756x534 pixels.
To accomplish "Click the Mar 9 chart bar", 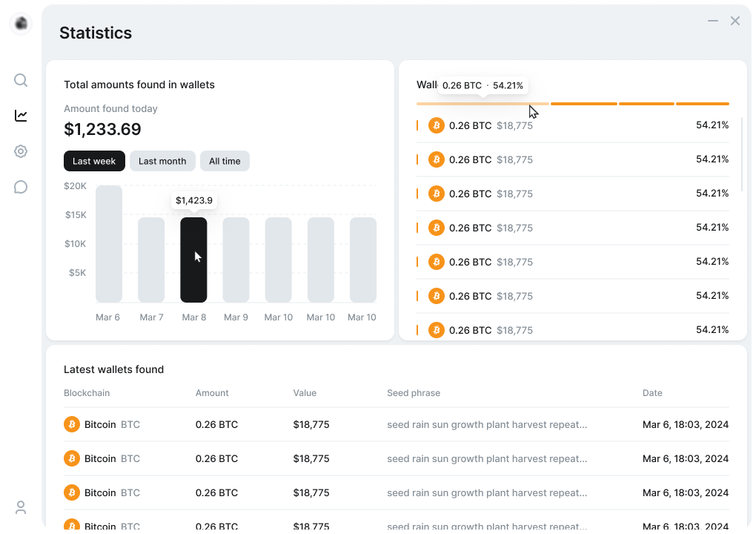I will pos(236,260).
